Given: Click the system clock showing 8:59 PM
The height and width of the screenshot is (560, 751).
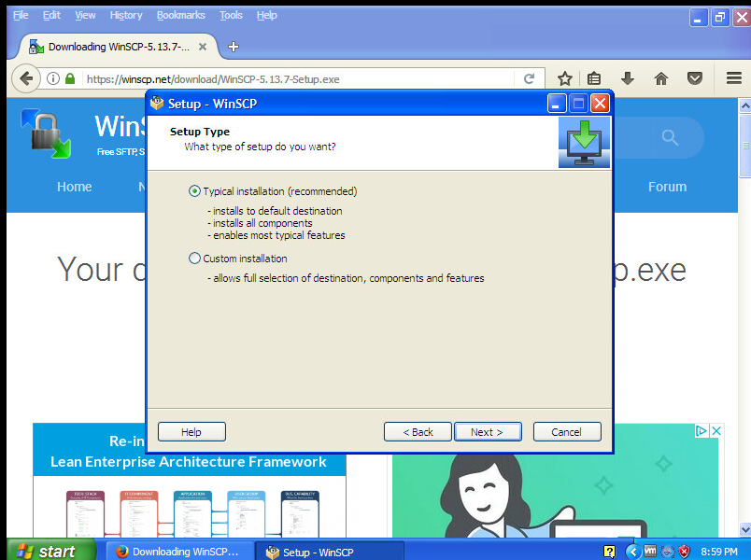Looking at the screenshot, I should 719,552.
